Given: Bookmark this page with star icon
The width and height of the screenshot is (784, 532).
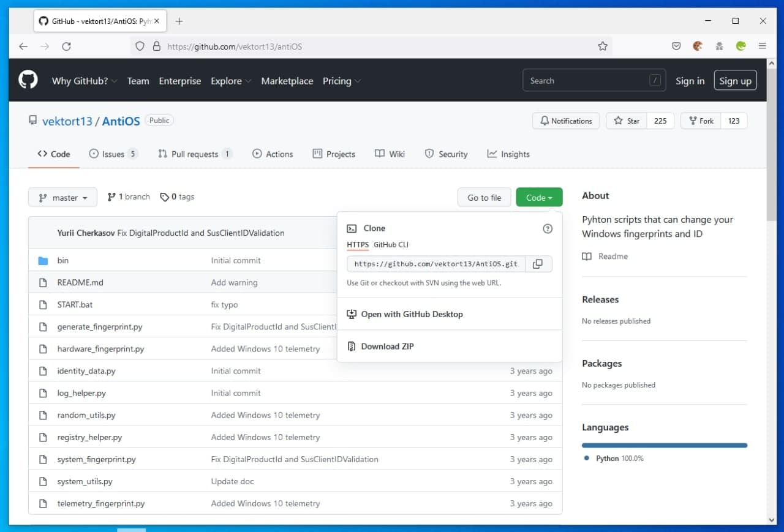Looking at the screenshot, I should point(603,46).
